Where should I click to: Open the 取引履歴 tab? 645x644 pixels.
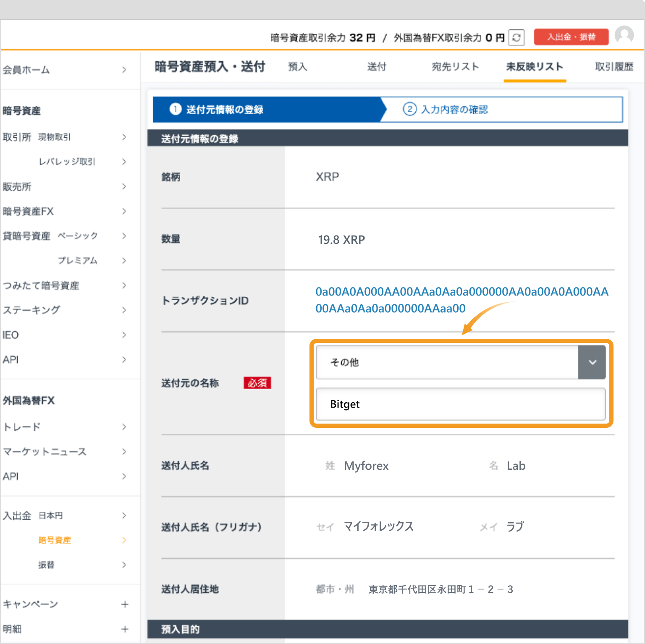pos(614,67)
